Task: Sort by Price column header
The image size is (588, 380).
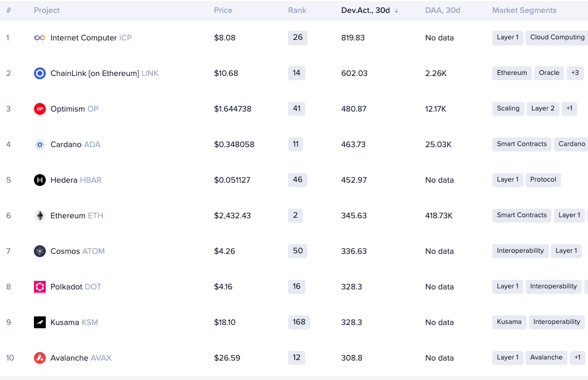Action: click(223, 11)
